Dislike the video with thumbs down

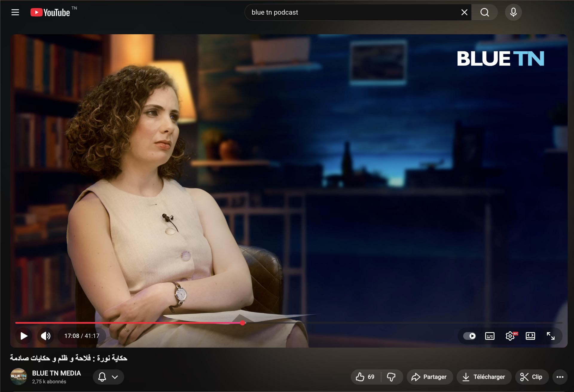tap(391, 377)
